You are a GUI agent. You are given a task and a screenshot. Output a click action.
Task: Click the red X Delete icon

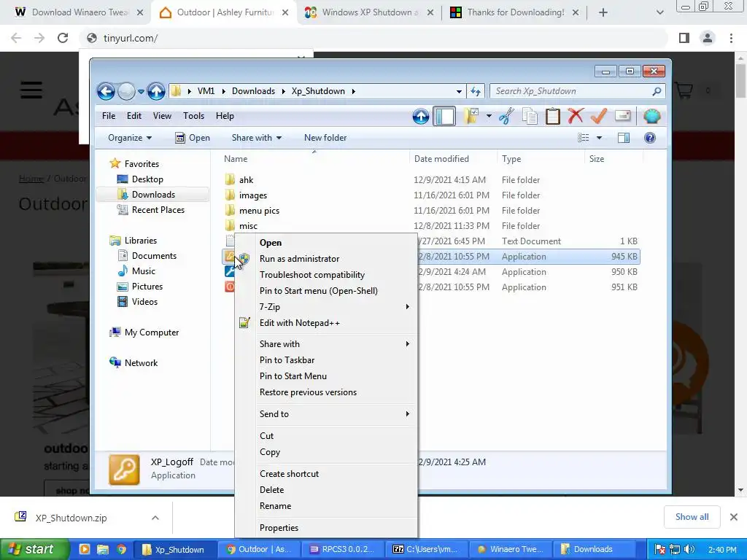576,116
